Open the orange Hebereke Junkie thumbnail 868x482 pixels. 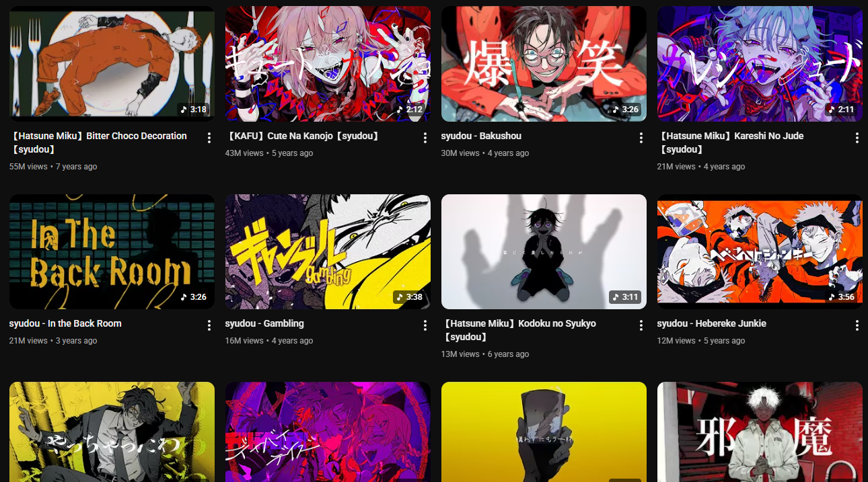(x=760, y=252)
